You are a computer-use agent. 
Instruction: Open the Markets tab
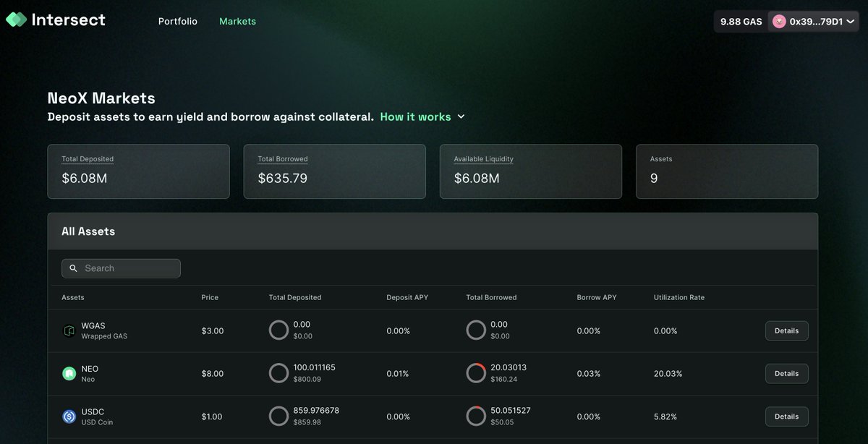pyautogui.click(x=237, y=21)
